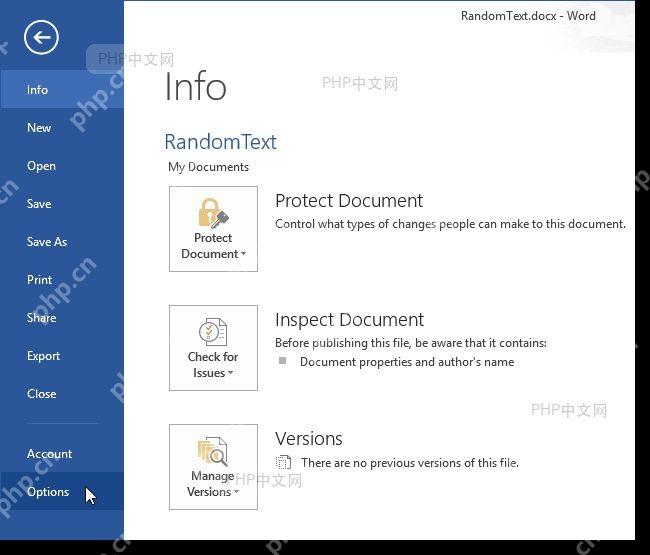Click the Versions heading text
650x555 pixels.
point(309,439)
